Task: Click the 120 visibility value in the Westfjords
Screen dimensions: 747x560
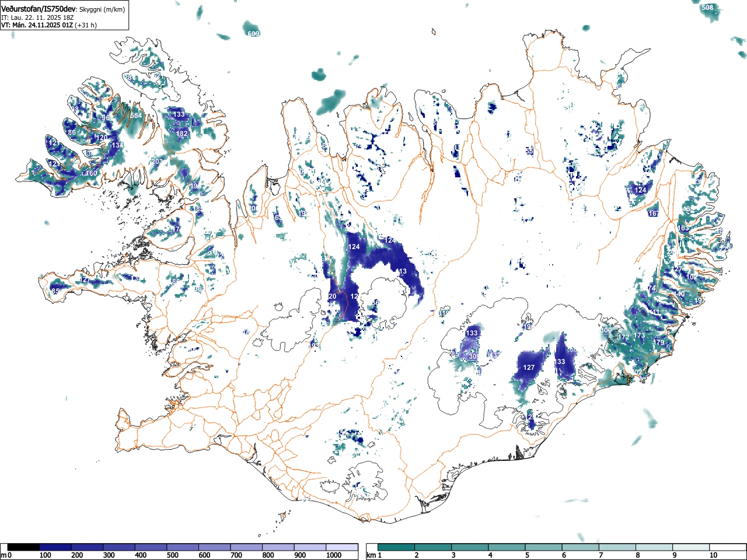Action: click(x=102, y=138)
